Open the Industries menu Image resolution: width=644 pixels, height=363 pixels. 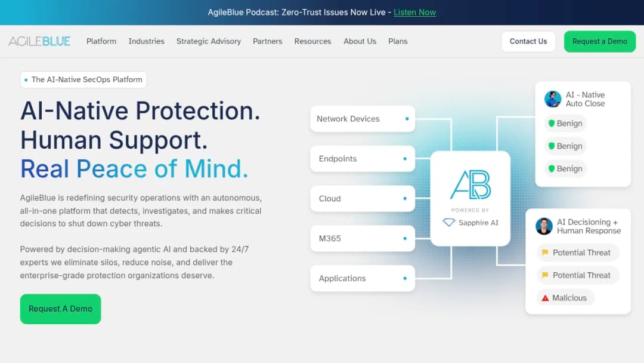pos(146,41)
